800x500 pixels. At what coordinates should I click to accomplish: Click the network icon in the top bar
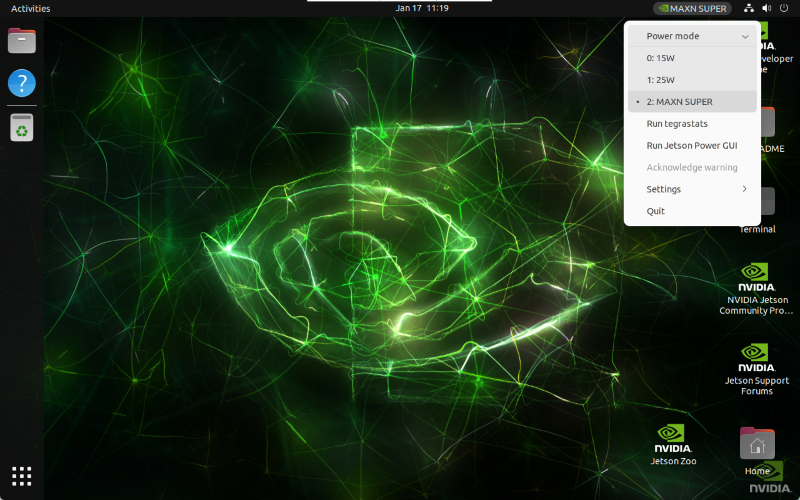click(x=750, y=8)
